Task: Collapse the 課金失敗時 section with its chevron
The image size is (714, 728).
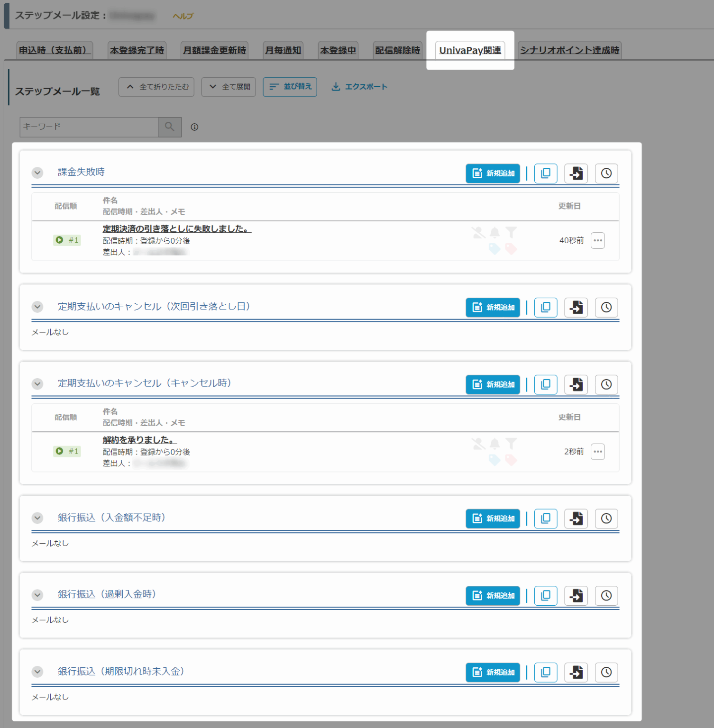Action: tap(37, 173)
